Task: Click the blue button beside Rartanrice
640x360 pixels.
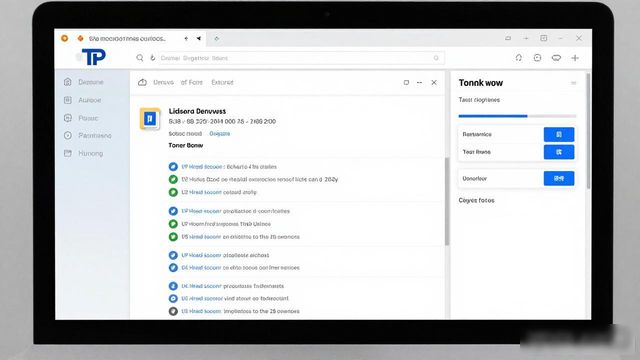Action: [x=559, y=134]
